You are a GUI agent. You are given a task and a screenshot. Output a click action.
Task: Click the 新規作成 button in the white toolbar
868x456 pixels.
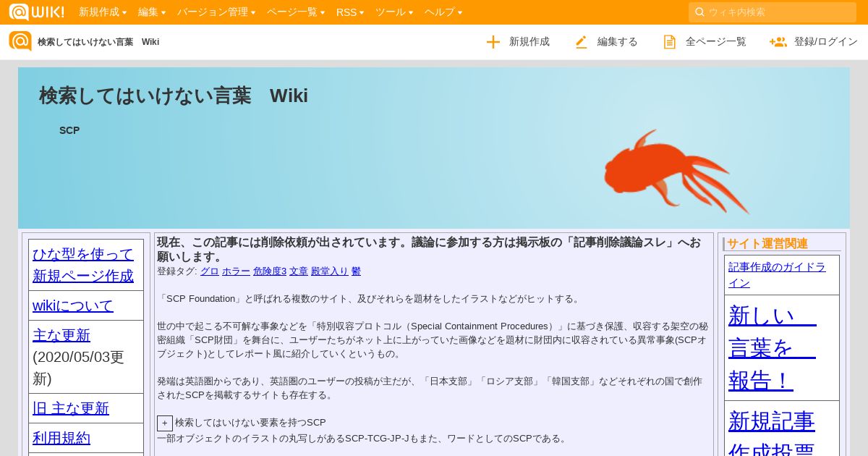tap(518, 42)
